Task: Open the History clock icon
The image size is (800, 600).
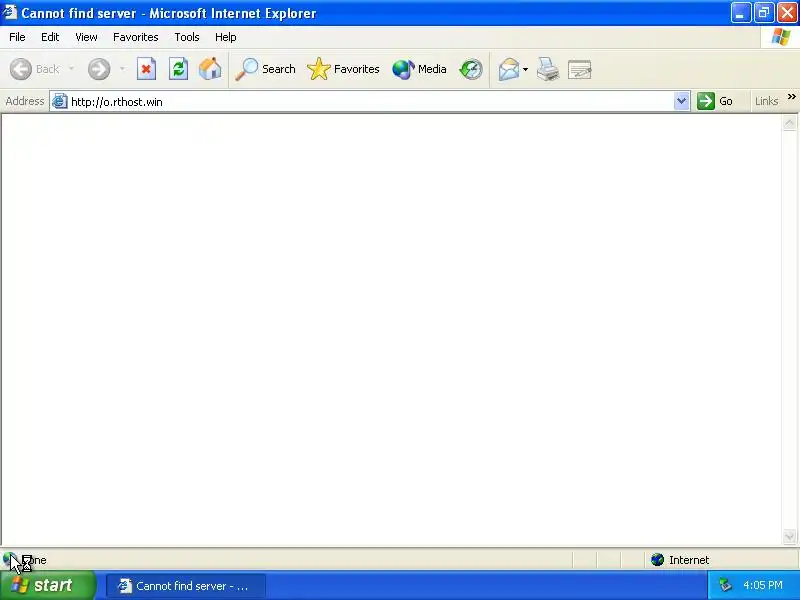Action: [470, 69]
